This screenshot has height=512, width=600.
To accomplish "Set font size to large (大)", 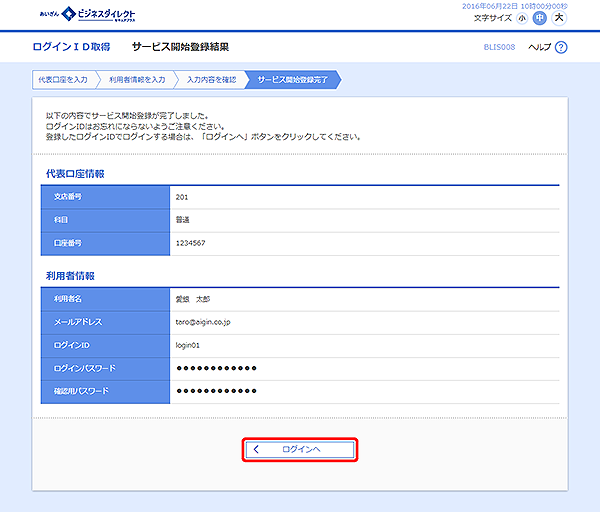I will [559, 18].
